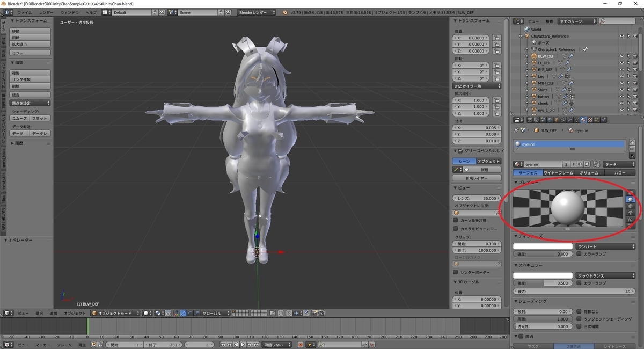Click the remove material slot minus icon
The height and width of the screenshot is (349, 644).
(x=631, y=149)
